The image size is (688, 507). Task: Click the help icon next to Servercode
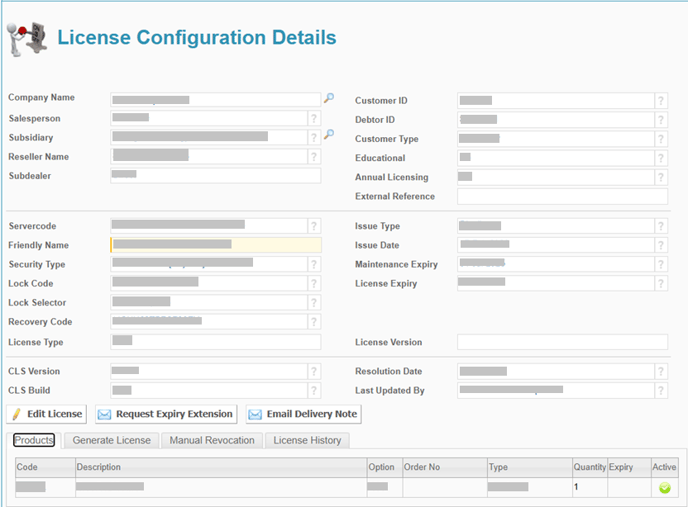tap(314, 226)
